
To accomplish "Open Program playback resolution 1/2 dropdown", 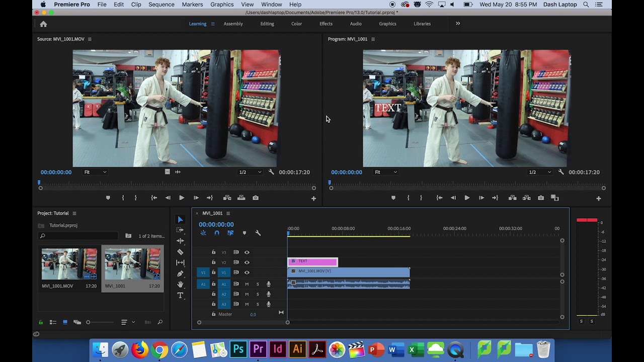I will pyautogui.click(x=539, y=172).
